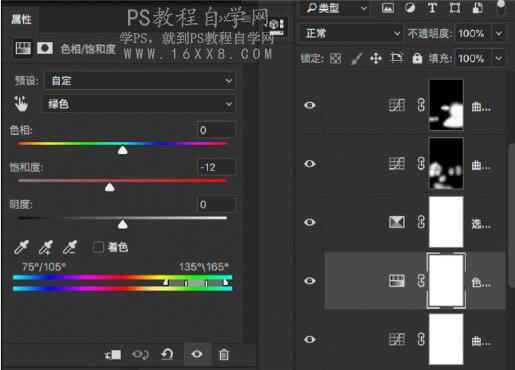Select the subtract-from-sample eyedropper
Viewport: 515px width, 370px height.
[70, 247]
